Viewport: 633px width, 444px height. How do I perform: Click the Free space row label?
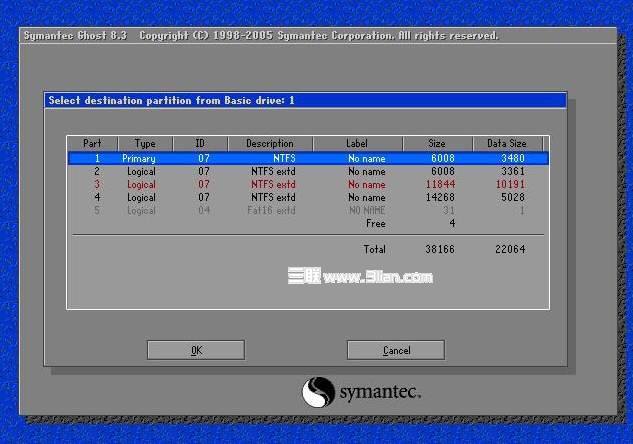[x=375, y=223]
